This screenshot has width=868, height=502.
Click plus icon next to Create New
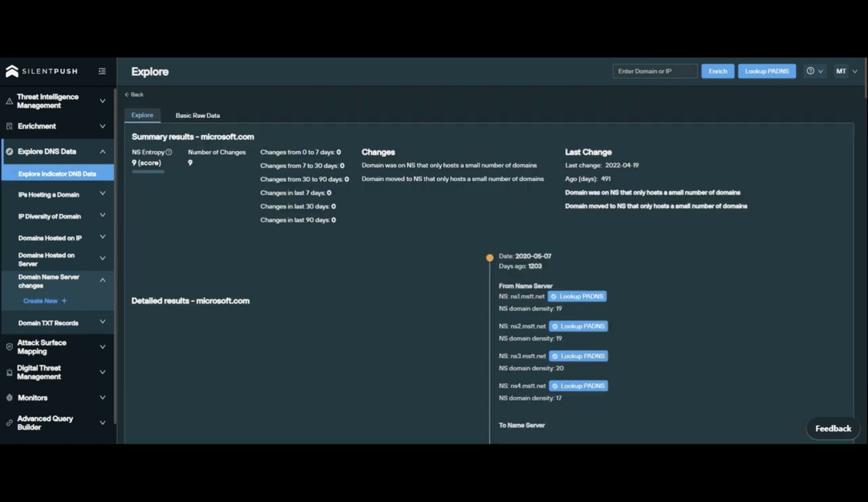coord(64,301)
